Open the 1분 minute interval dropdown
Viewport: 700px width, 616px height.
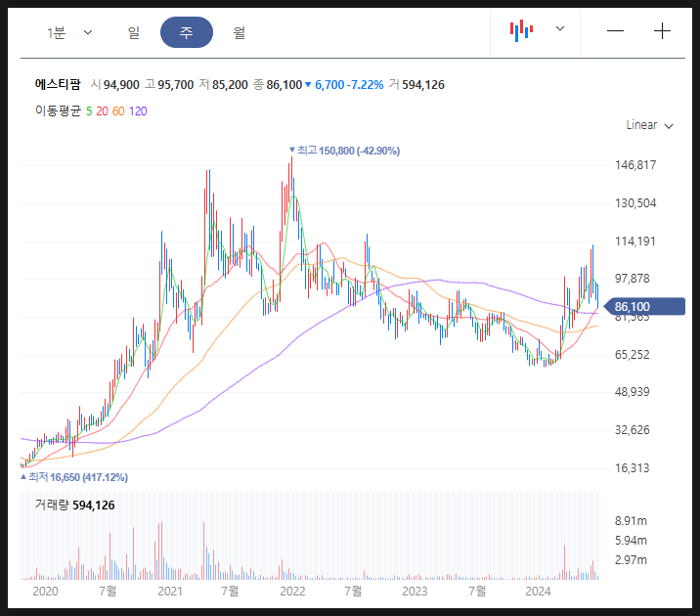click(69, 32)
